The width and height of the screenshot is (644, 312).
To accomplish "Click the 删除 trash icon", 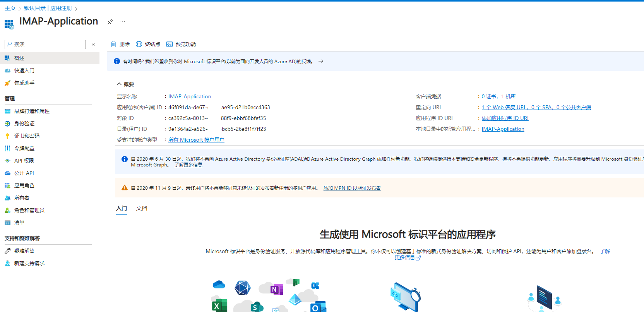I will coord(113,44).
